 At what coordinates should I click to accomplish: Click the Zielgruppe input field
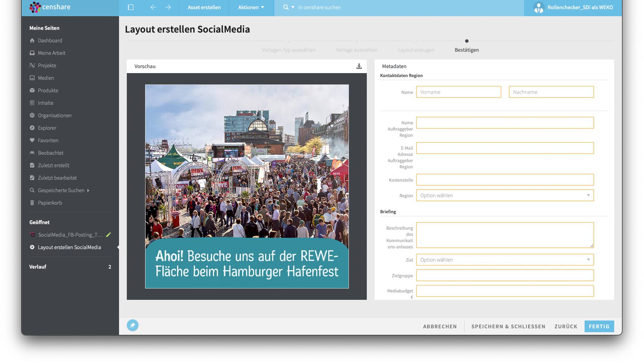click(x=505, y=275)
